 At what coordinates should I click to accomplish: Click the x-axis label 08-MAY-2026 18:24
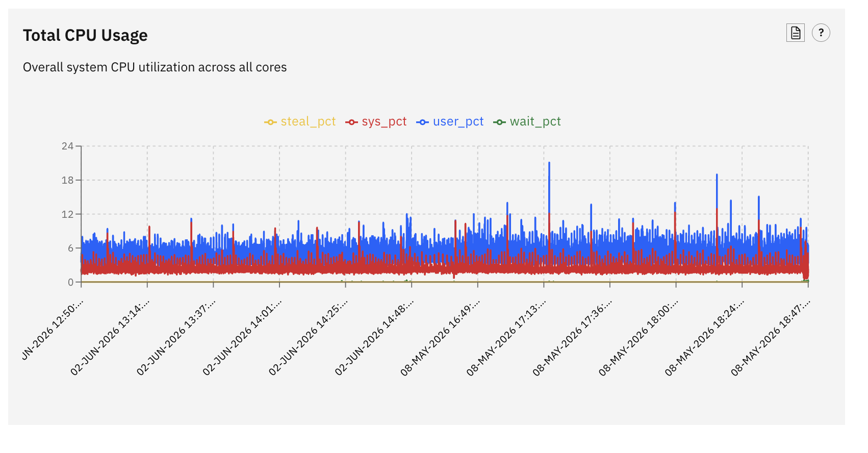[704, 337]
